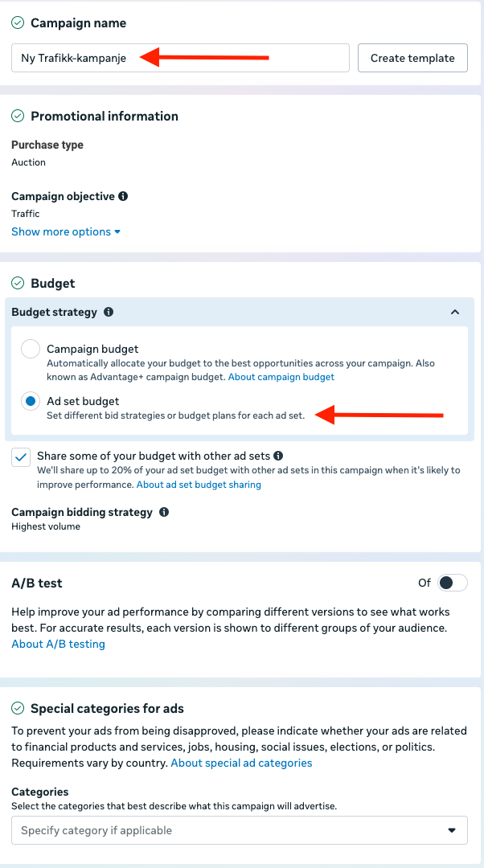
Task: Click green checkmark beside Promotional information
Action: click(18, 116)
